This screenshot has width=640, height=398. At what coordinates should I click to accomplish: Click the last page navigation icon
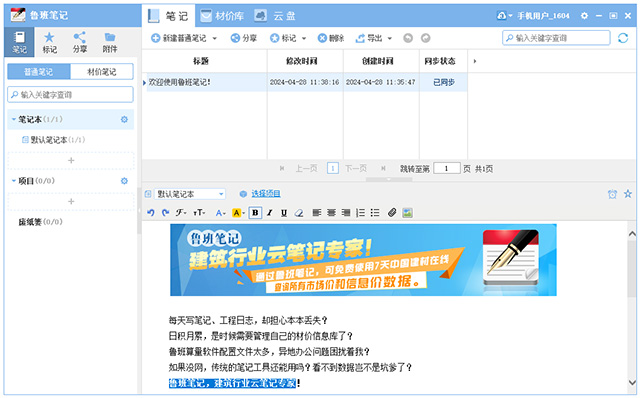pyautogui.click(x=383, y=168)
